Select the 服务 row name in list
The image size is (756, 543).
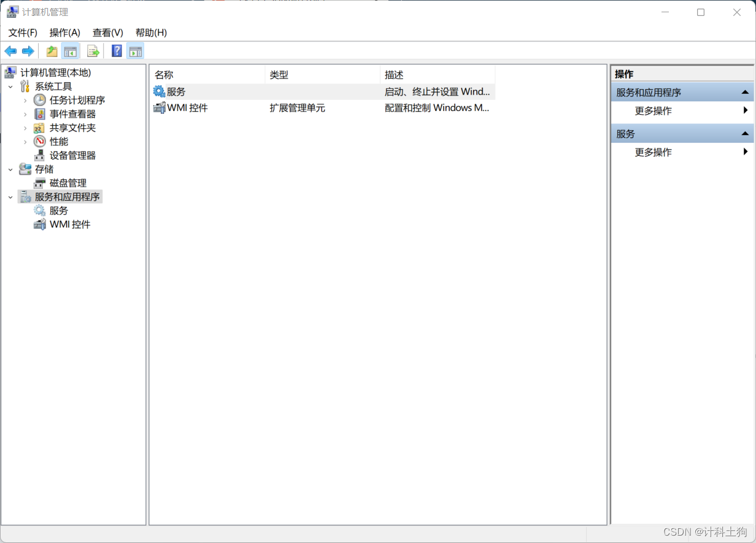pyautogui.click(x=176, y=91)
